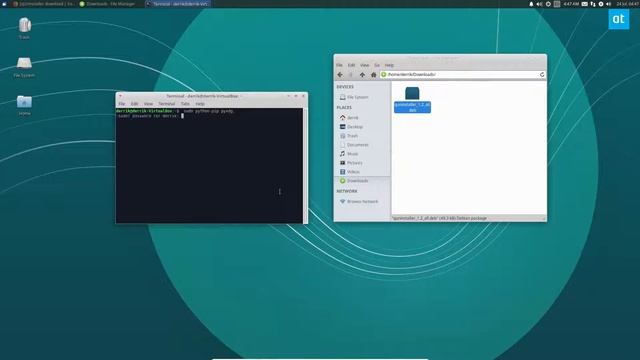
Task: Open Edit menu in File Manager
Action: coord(351,65)
